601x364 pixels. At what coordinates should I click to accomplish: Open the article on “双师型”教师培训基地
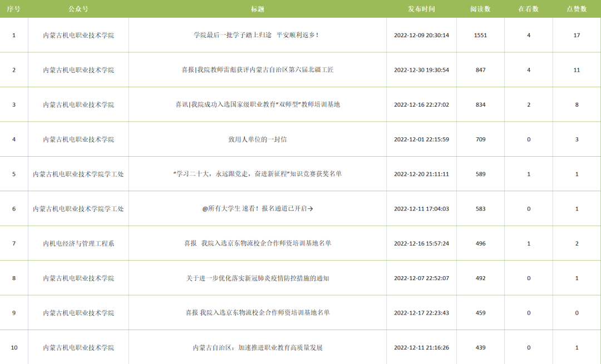[257, 104]
